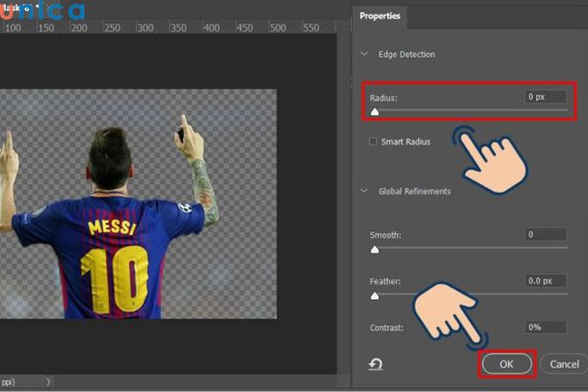The height and width of the screenshot is (392, 588).
Task: Focus the Feather value input box
Action: click(x=545, y=280)
